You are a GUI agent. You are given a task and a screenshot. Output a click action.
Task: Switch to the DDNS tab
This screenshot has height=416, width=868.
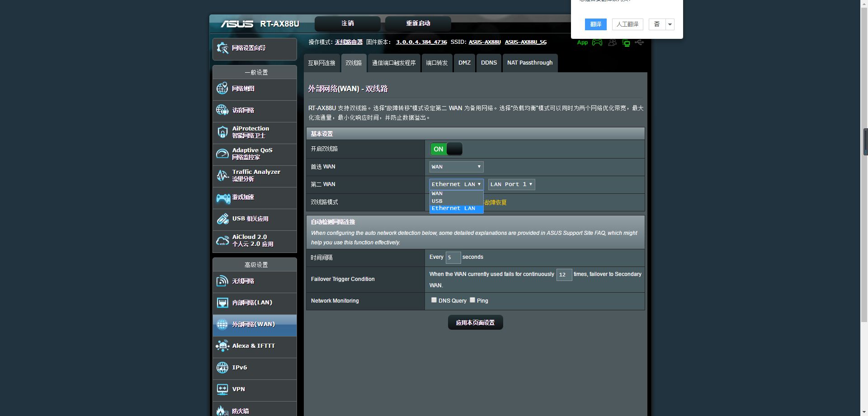coord(489,63)
